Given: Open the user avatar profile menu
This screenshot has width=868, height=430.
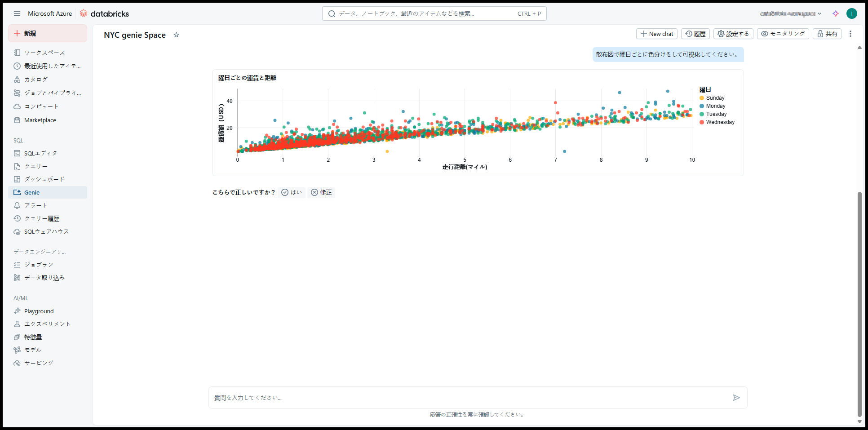Looking at the screenshot, I should click(x=851, y=13).
